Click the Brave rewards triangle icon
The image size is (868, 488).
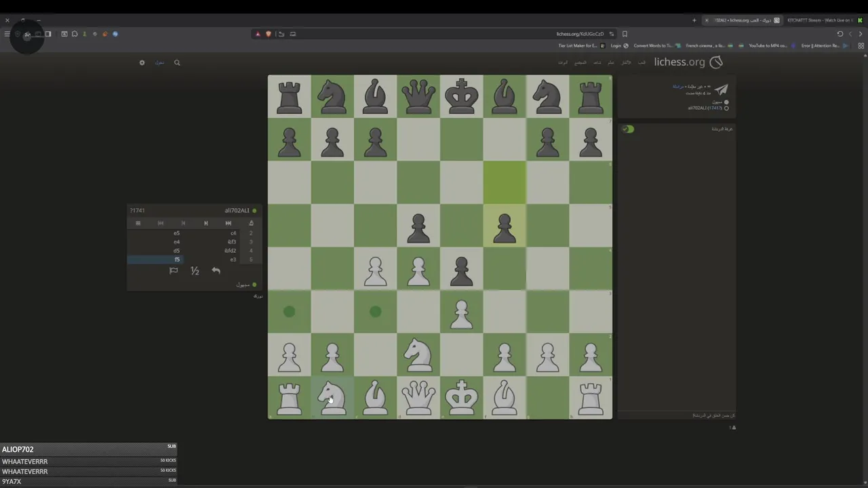[258, 34]
